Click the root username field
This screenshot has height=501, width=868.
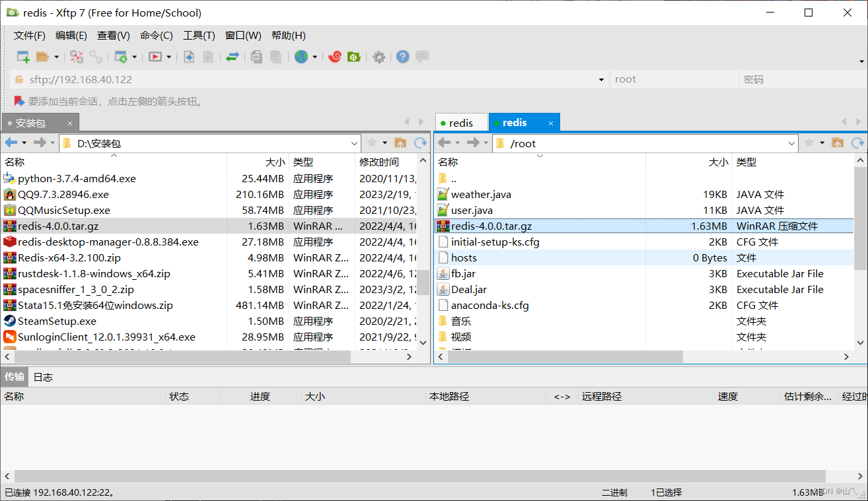(x=674, y=79)
